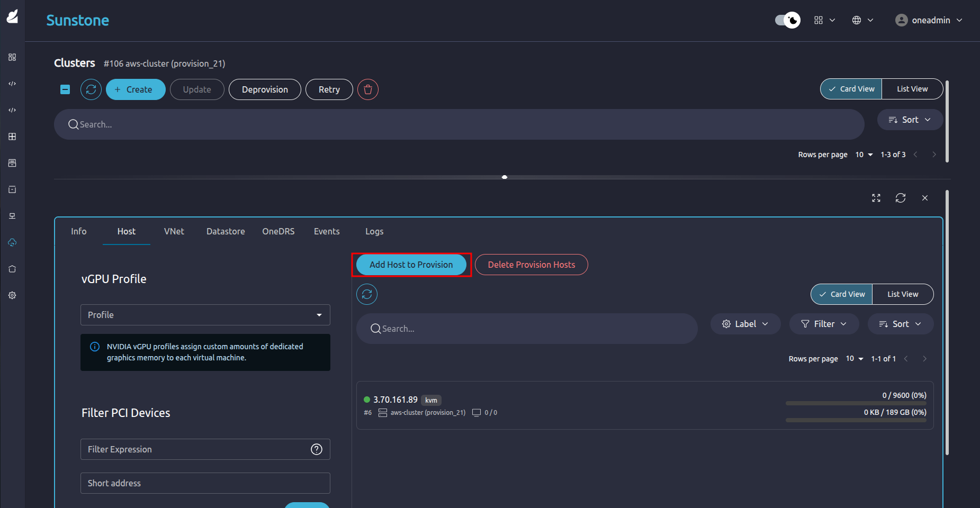
Task: Expand the vGPU Profile dropdown
Action: 205,315
